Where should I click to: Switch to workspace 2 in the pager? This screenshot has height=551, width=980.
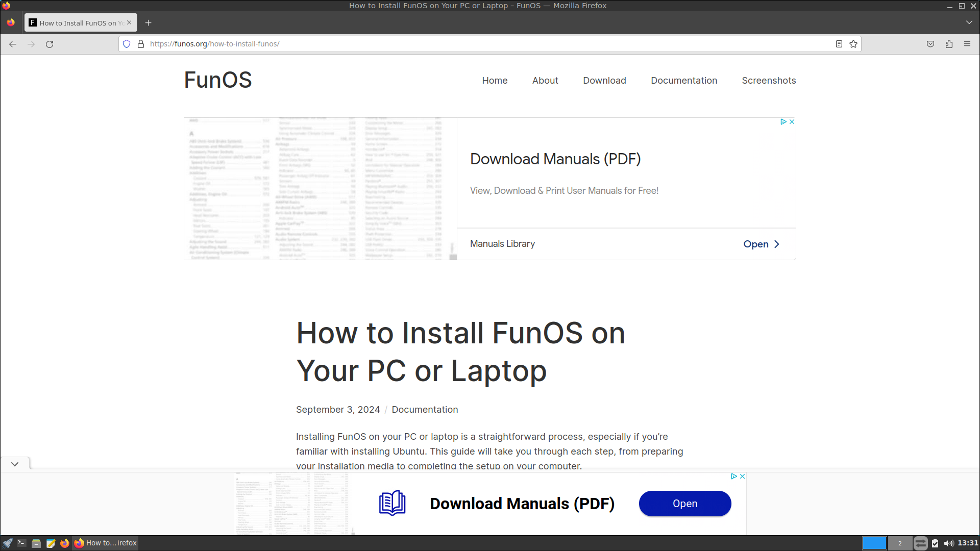tap(900, 543)
